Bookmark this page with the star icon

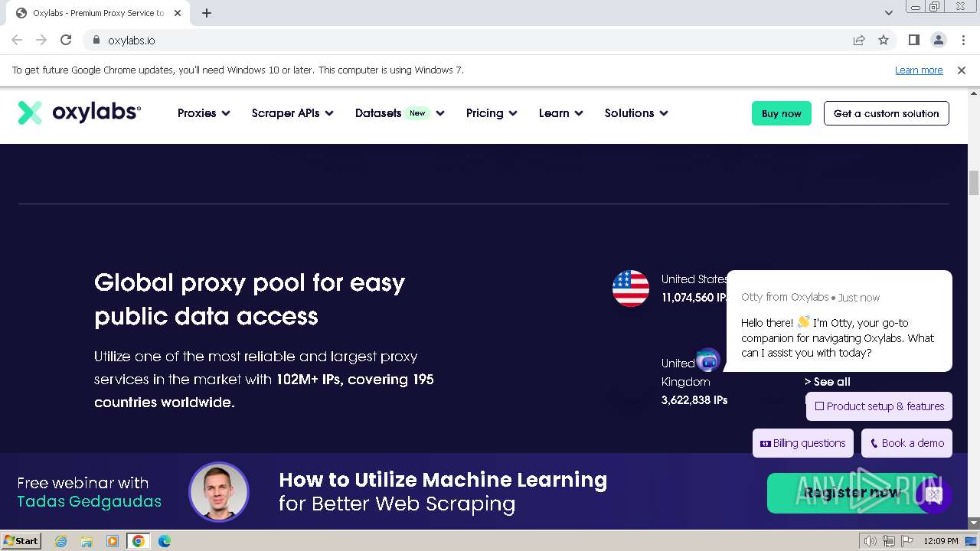[x=884, y=40]
